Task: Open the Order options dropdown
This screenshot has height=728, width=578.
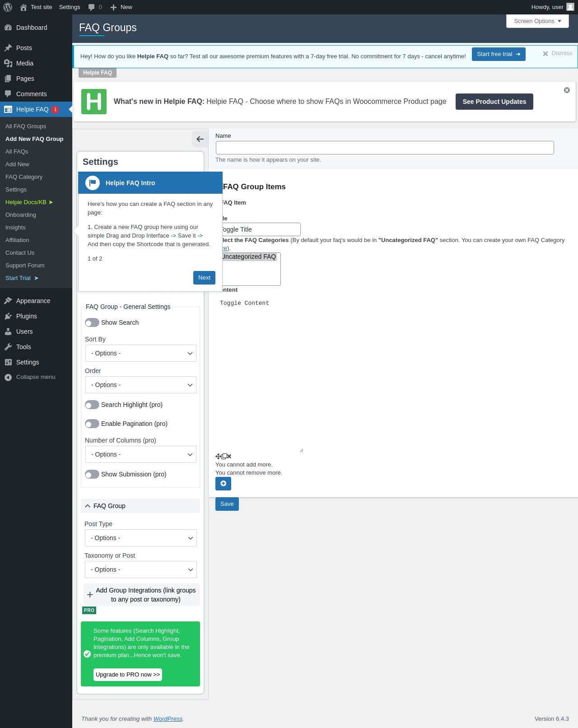Action: (141, 385)
